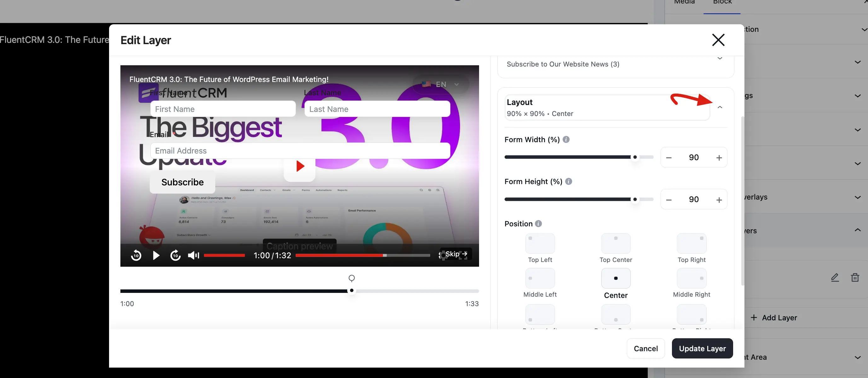This screenshot has height=378, width=868.
Task: Click the rewind 10 seconds icon
Action: coord(136,255)
